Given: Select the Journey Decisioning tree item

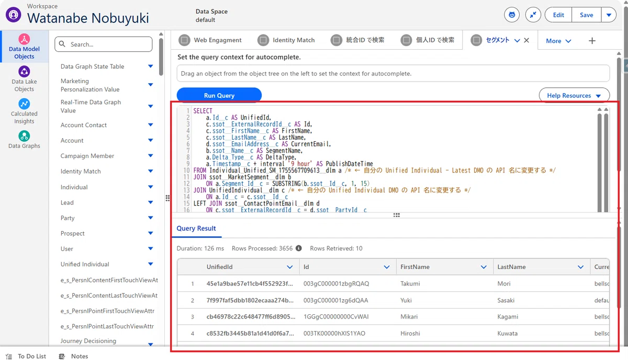Looking at the screenshot, I should pyautogui.click(x=88, y=341).
